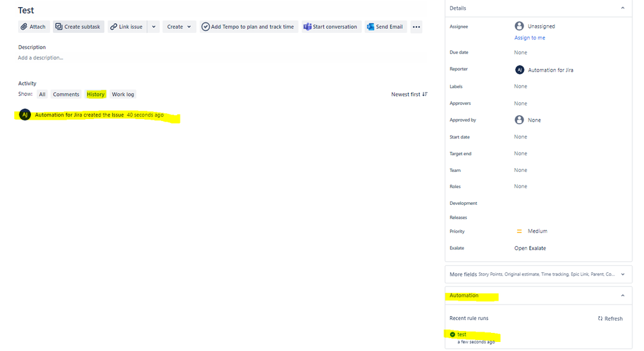This screenshot has height=351, width=644.
Task: Click the Assign to me link
Action: point(530,38)
